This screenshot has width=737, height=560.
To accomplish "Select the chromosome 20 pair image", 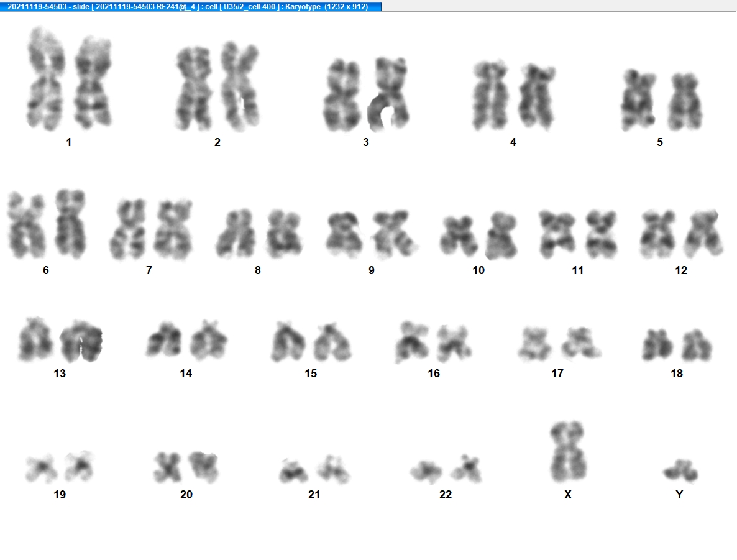I will click(186, 467).
